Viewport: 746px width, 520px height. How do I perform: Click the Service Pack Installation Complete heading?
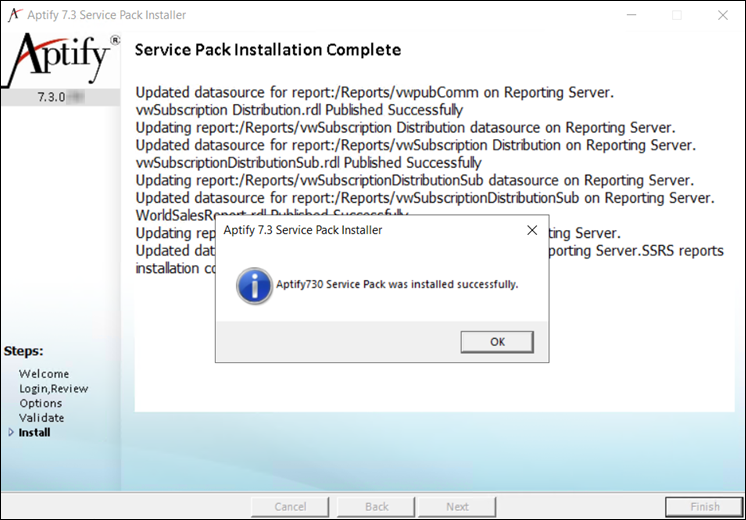pyautogui.click(x=268, y=50)
